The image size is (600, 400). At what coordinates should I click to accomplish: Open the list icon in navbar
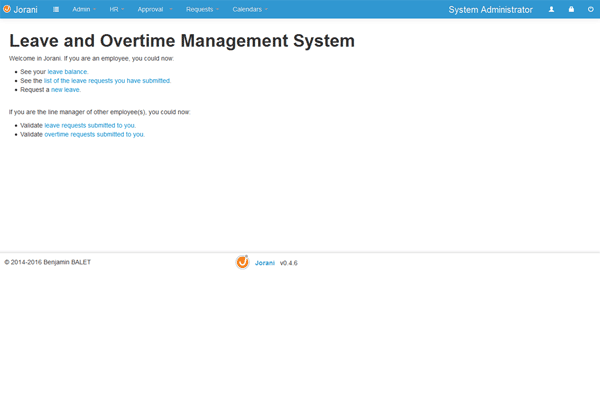tap(56, 9)
